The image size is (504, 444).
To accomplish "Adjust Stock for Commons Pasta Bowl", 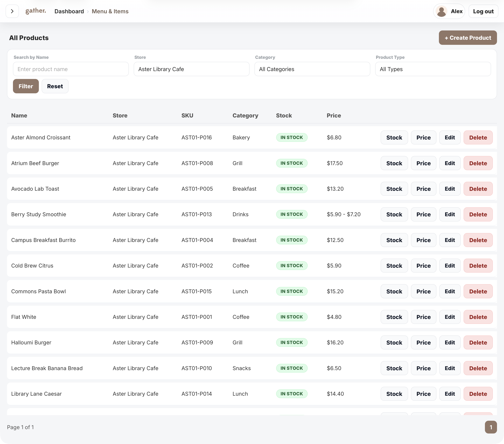I will coord(394,292).
